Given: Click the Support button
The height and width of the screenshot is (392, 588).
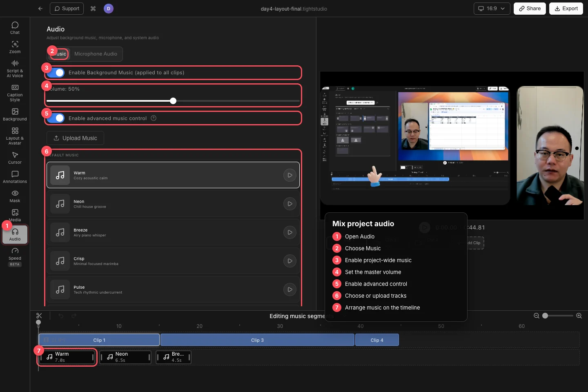Looking at the screenshot, I should click(67, 9).
